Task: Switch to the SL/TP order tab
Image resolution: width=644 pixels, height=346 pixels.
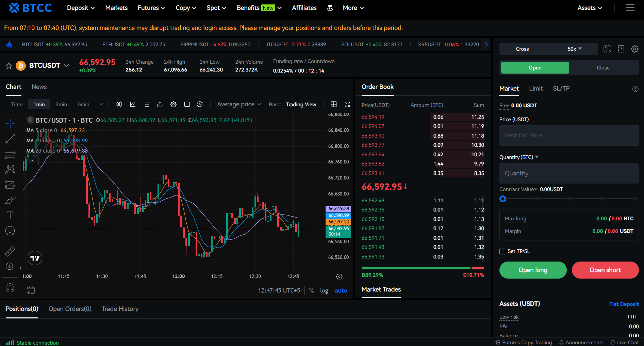Action: click(561, 89)
